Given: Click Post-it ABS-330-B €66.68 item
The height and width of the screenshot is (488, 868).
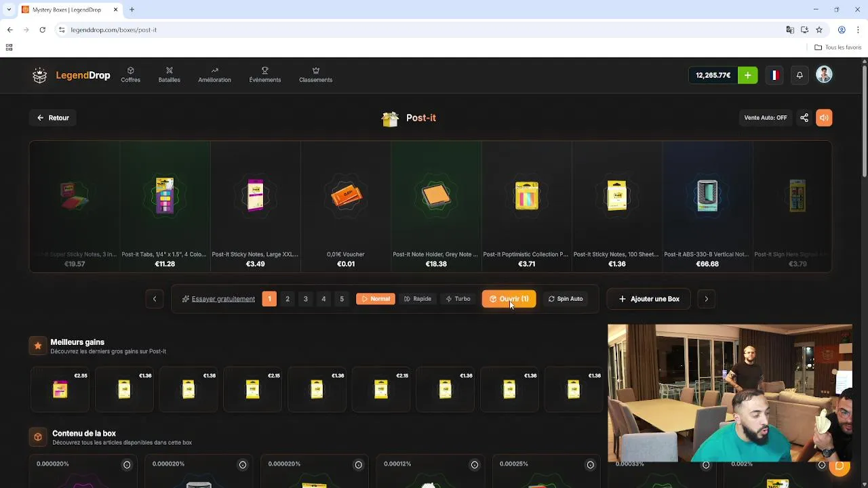Looking at the screenshot, I should point(707,207).
